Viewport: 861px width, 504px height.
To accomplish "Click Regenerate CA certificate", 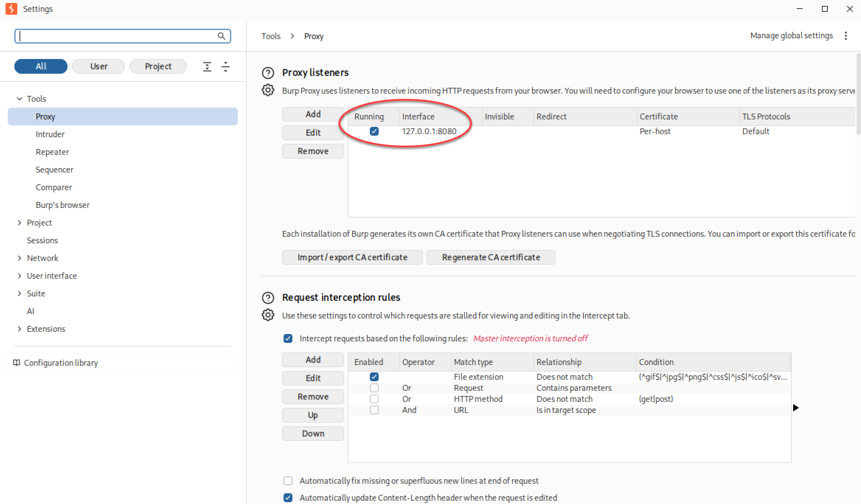I will tap(491, 257).
